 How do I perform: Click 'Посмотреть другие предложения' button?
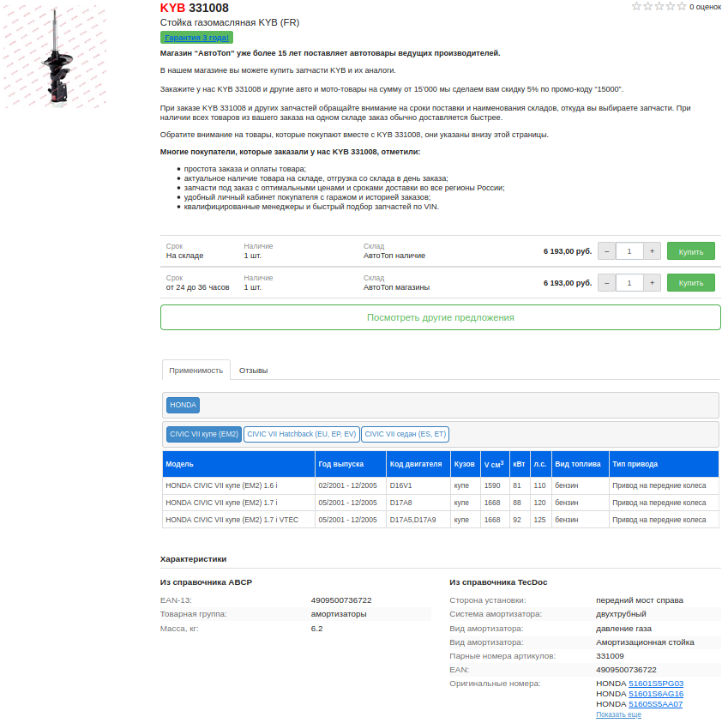440,317
